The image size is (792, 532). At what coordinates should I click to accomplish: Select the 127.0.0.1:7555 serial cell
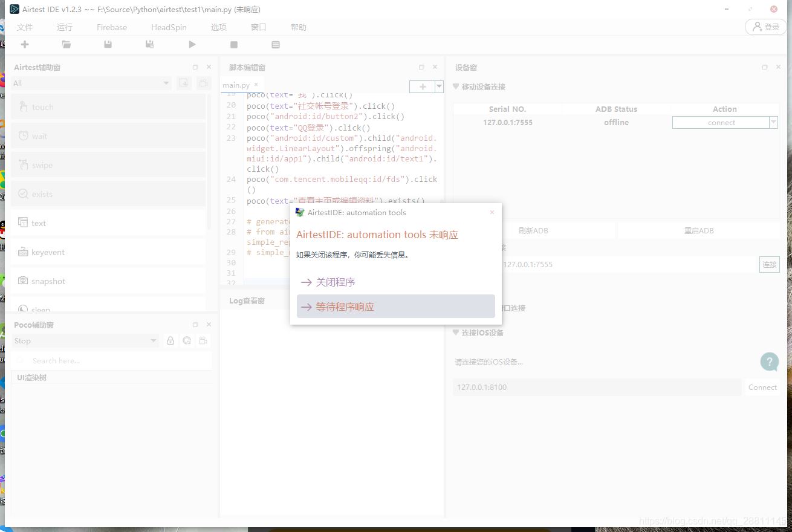(508, 123)
